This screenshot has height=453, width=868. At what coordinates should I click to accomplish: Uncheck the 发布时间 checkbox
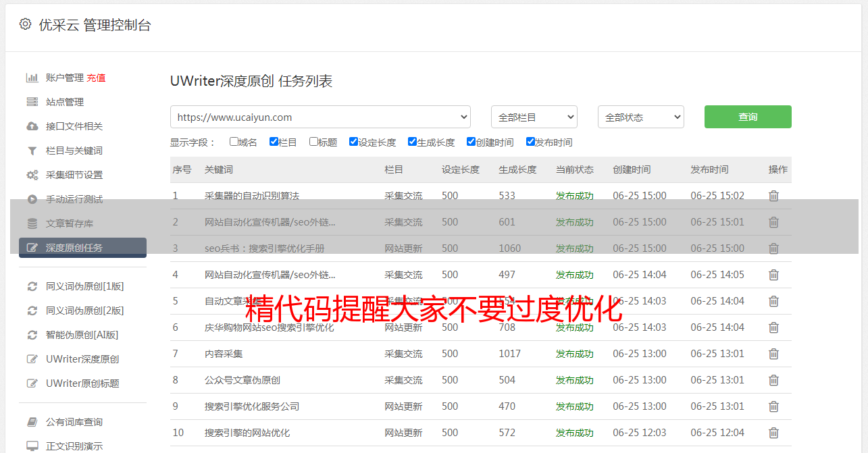530,142
